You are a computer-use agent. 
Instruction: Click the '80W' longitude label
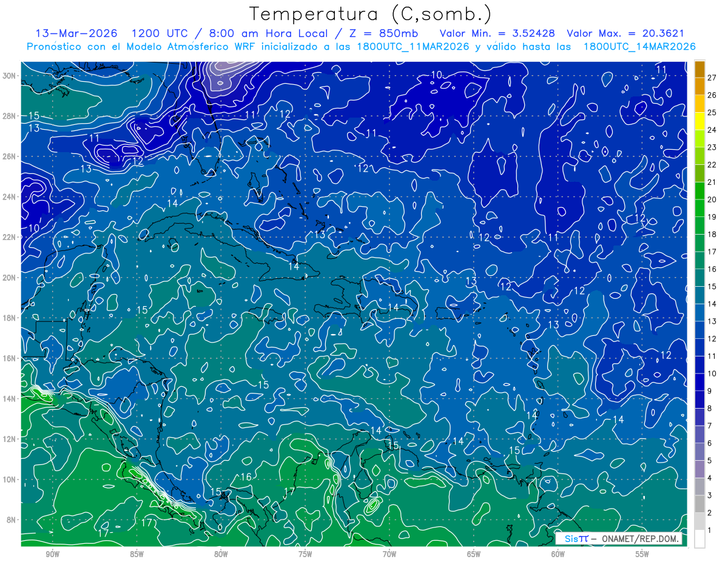221,554
